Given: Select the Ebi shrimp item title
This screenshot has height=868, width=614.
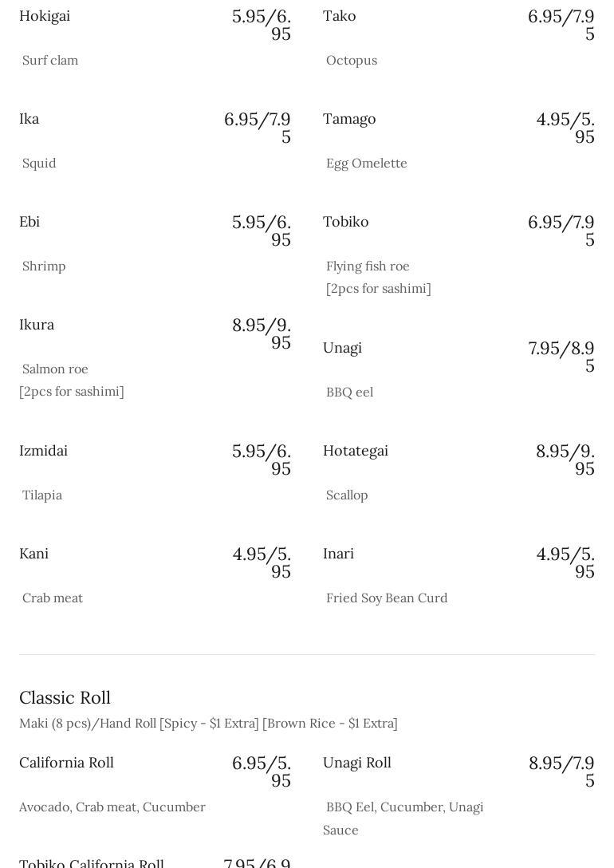Looking at the screenshot, I should (30, 222).
